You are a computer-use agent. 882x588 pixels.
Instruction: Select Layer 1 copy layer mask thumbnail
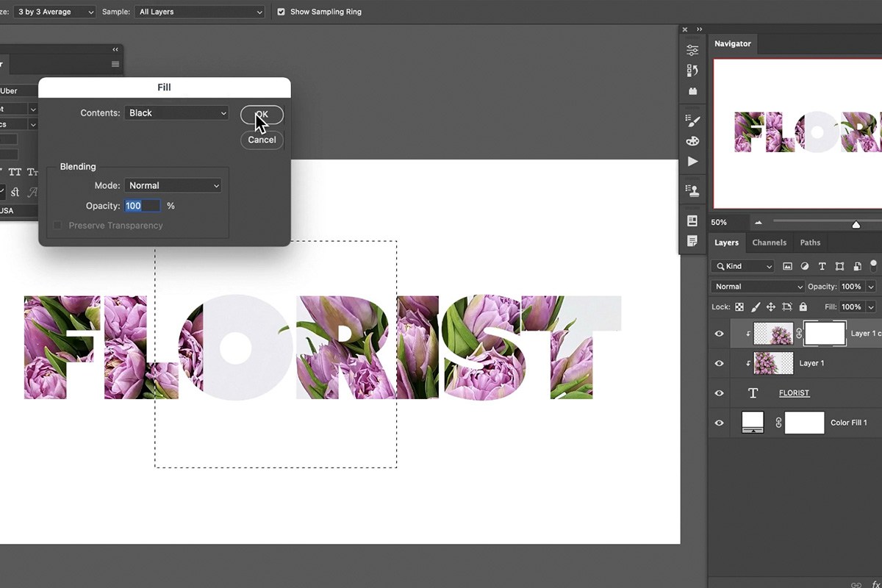pos(825,334)
